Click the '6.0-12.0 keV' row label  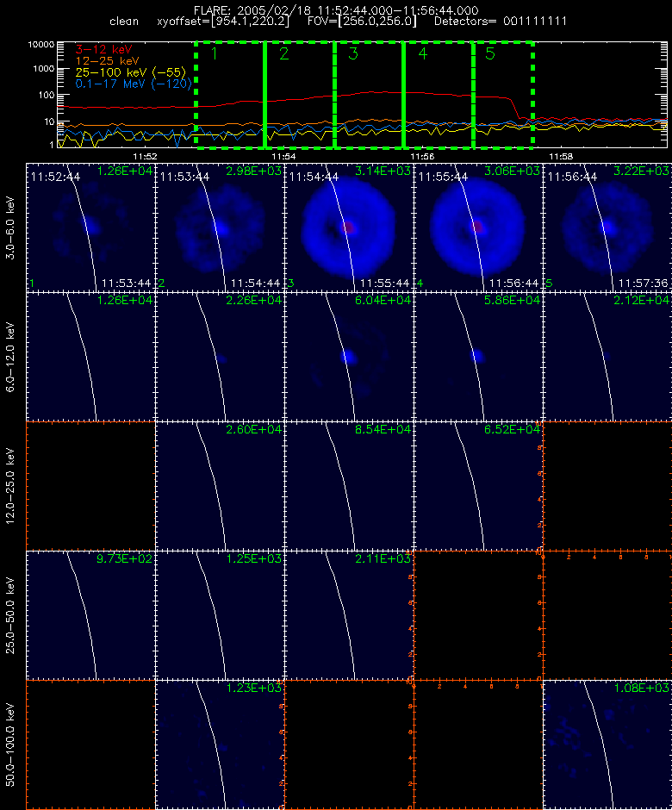tap(10, 357)
